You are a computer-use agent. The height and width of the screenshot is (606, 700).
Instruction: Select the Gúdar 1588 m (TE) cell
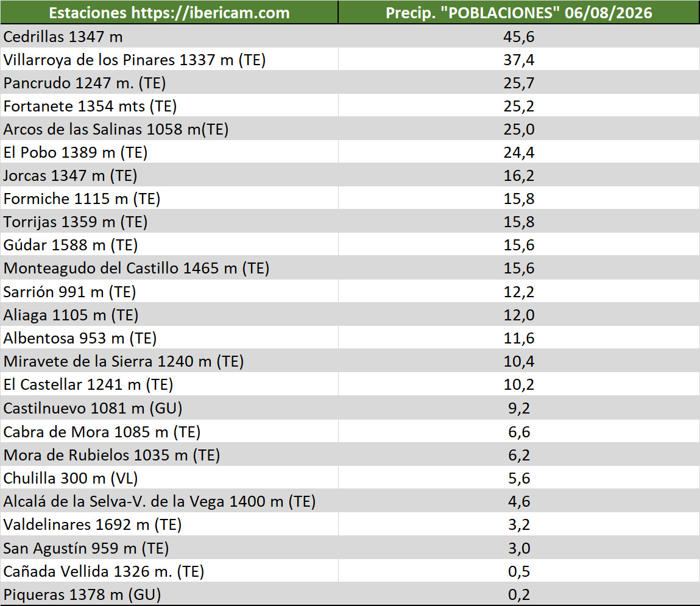pyautogui.click(x=169, y=245)
